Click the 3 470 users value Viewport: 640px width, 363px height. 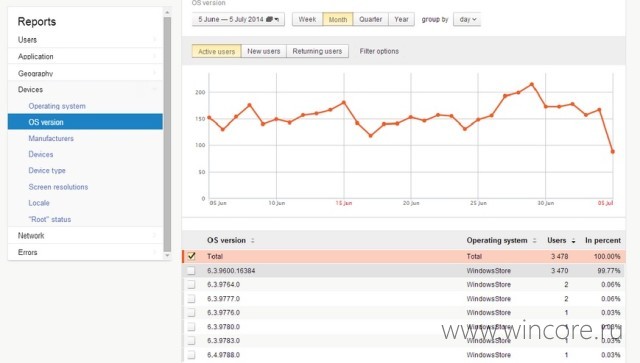[x=559, y=270]
